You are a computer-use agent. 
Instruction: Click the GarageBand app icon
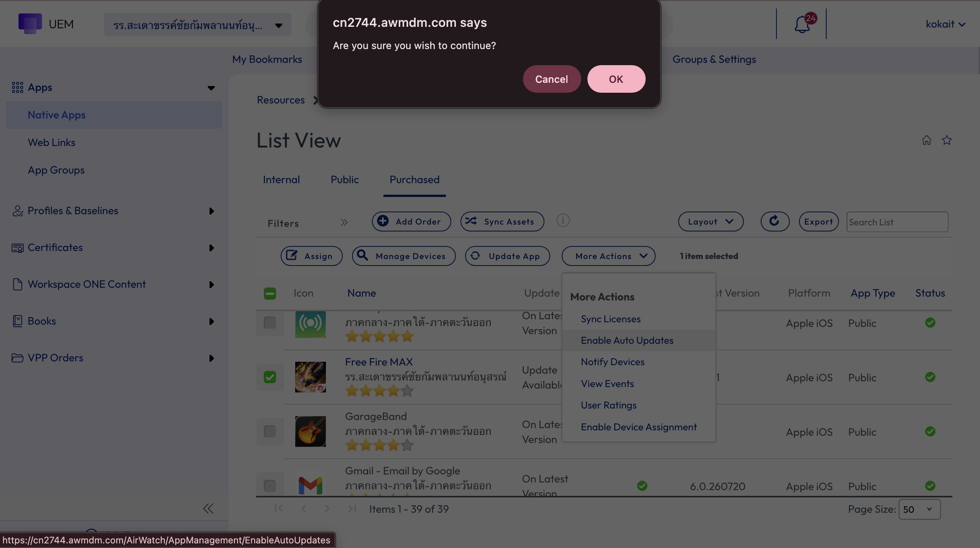click(311, 432)
